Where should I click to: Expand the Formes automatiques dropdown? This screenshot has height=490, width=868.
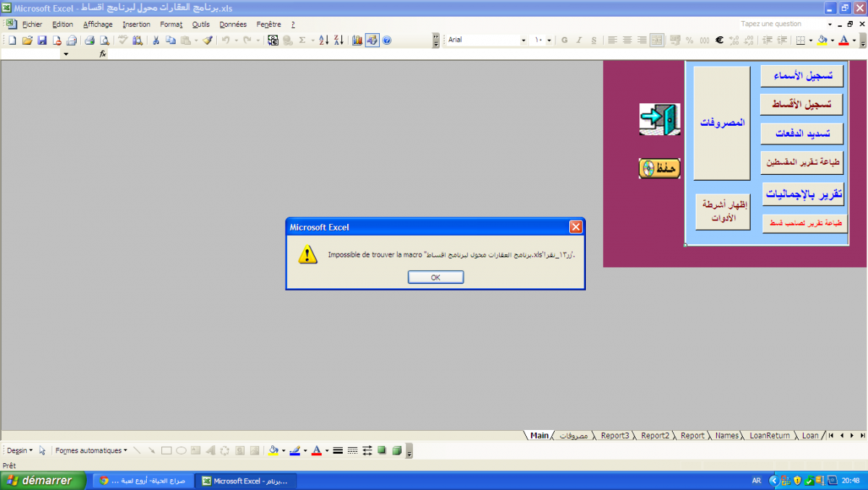pyautogui.click(x=91, y=450)
